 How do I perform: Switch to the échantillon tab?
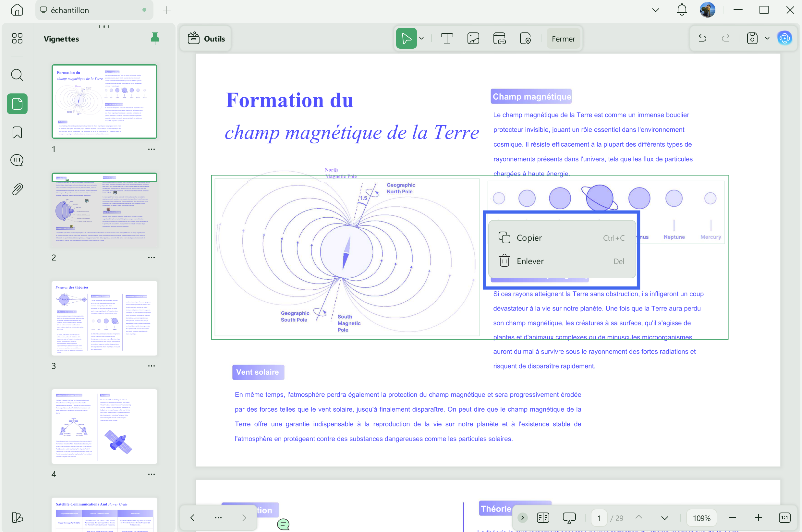(x=94, y=10)
